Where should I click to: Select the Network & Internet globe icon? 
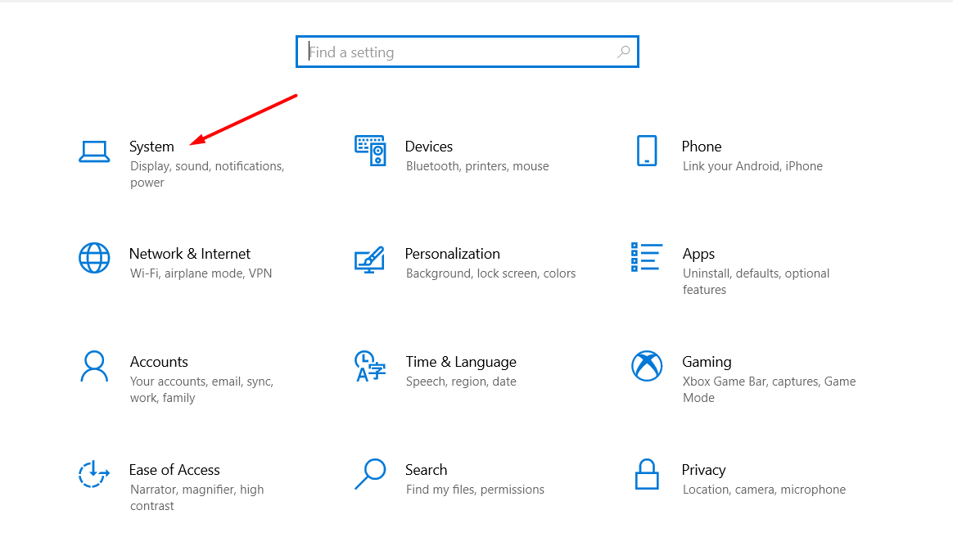[94, 258]
